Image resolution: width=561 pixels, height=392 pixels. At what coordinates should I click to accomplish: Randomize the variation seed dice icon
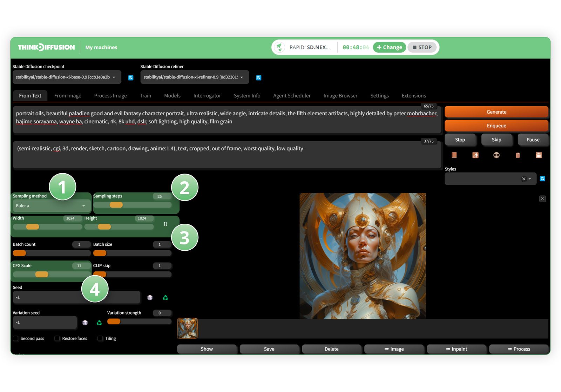click(85, 322)
